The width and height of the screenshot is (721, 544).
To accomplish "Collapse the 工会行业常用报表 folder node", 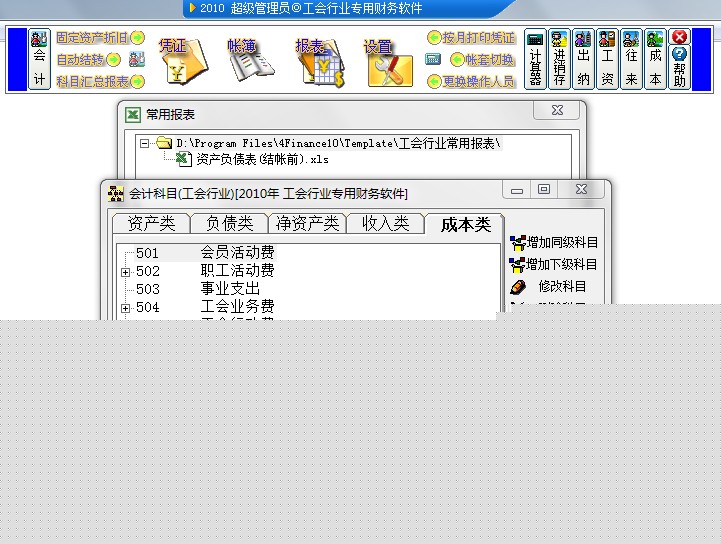I will (x=145, y=143).
